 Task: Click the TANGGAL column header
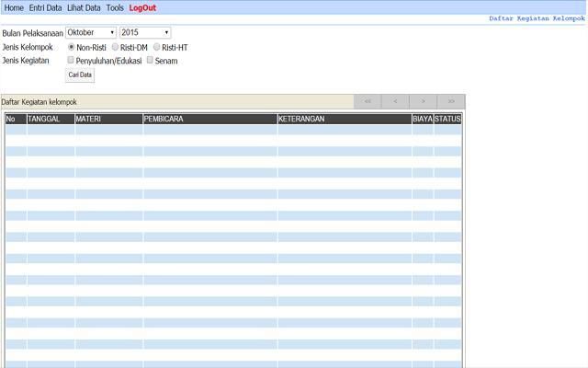pyautogui.click(x=50, y=119)
